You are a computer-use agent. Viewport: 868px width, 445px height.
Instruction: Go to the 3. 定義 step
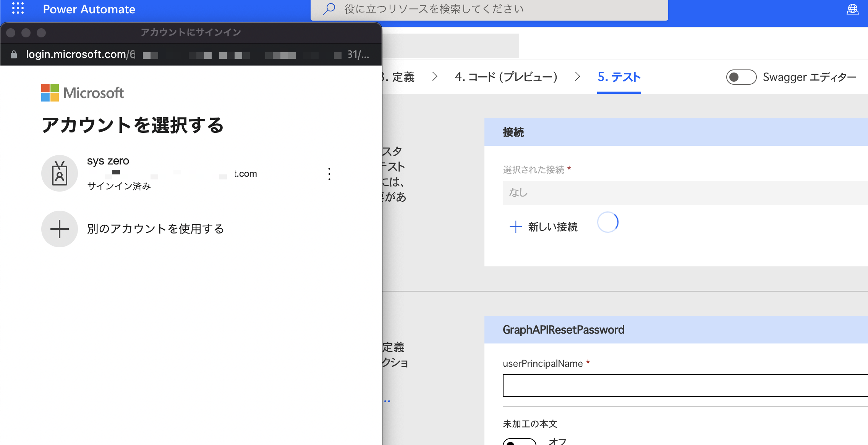(x=398, y=77)
